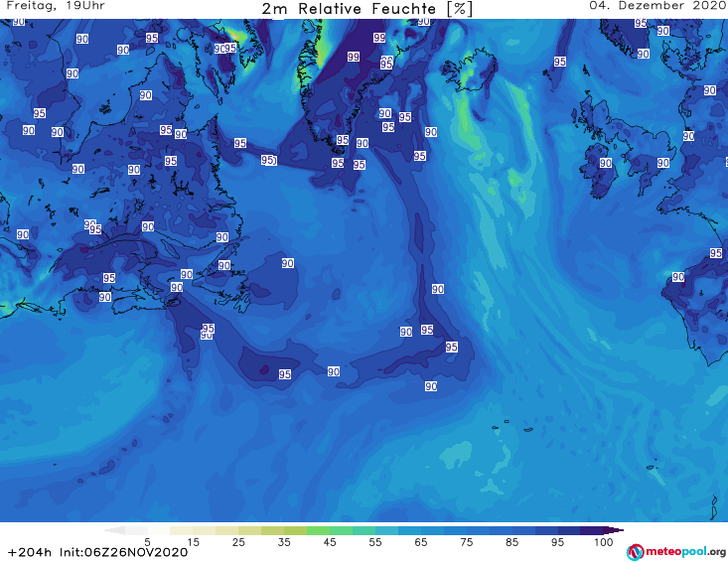Click legend value 15 on color bar
Screen dimensions: 728x562
tap(193, 542)
